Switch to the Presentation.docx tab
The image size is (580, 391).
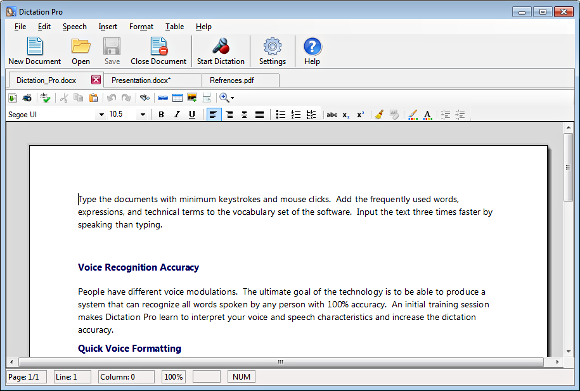point(153,80)
